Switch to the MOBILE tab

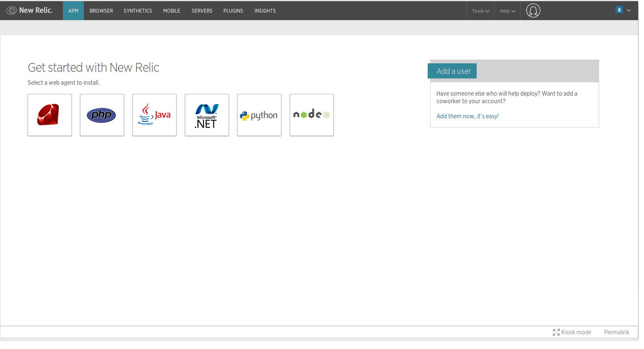(171, 11)
